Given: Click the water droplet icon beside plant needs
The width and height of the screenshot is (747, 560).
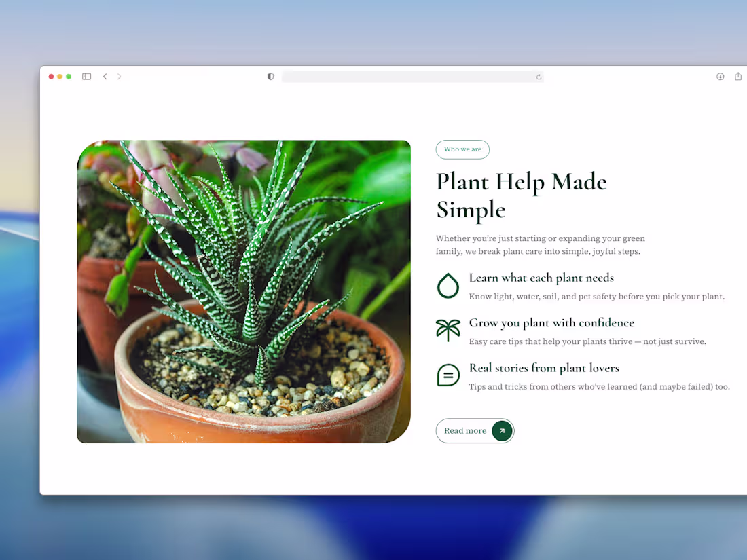Looking at the screenshot, I should [448, 286].
